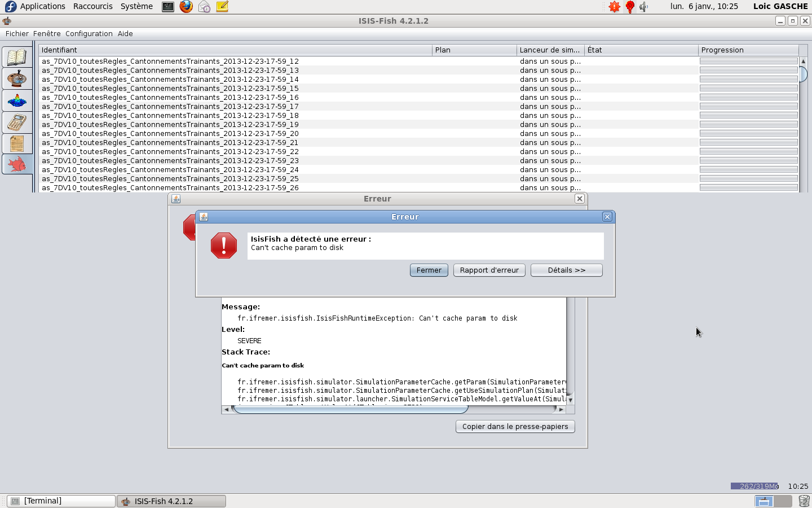The image size is (812, 508).
Task: Launch terminal from the top panel
Action: [168, 7]
